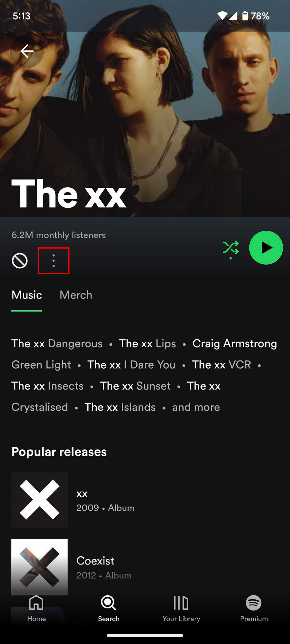Expand the track list via 'and more'
The width and height of the screenshot is (290, 644).
196,407
